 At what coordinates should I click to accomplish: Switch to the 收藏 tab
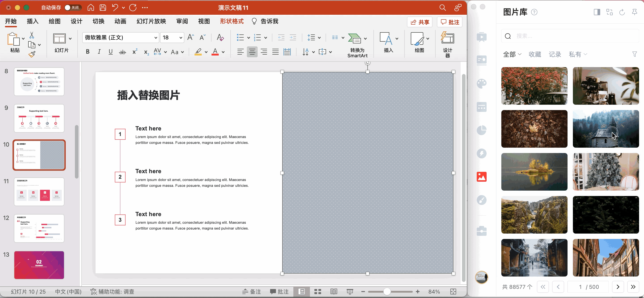[x=535, y=54]
